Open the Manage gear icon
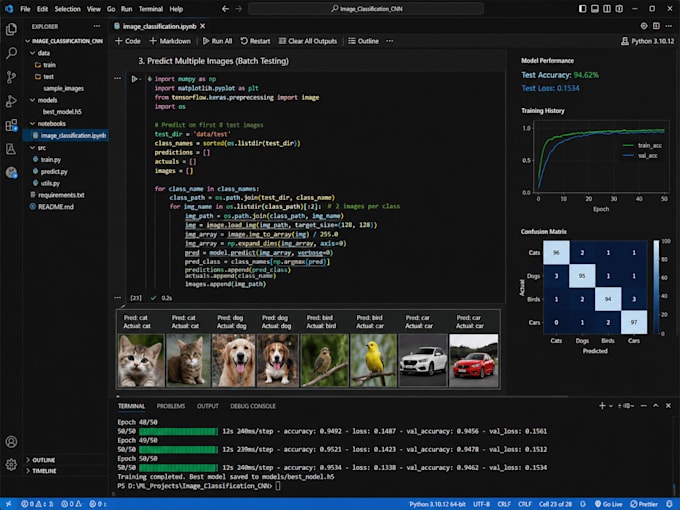This screenshot has height=510, width=680. tap(11, 464)
